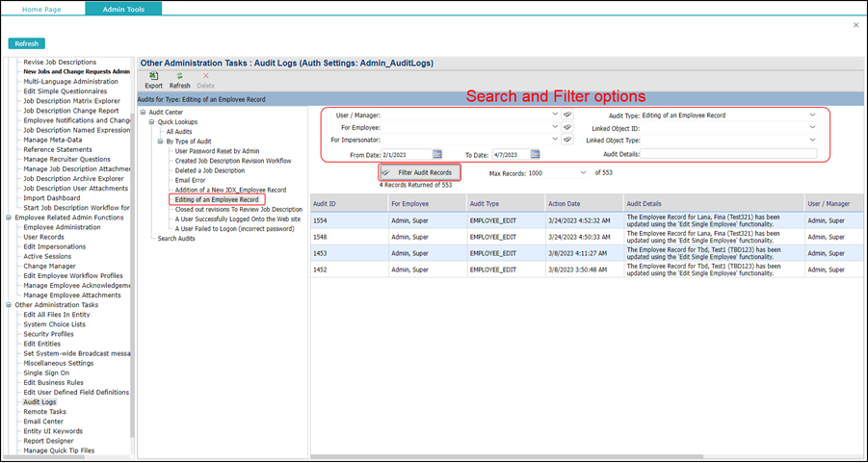Open the Search Audits tree item
Screen dimensions: 868x463
[176, 239]
